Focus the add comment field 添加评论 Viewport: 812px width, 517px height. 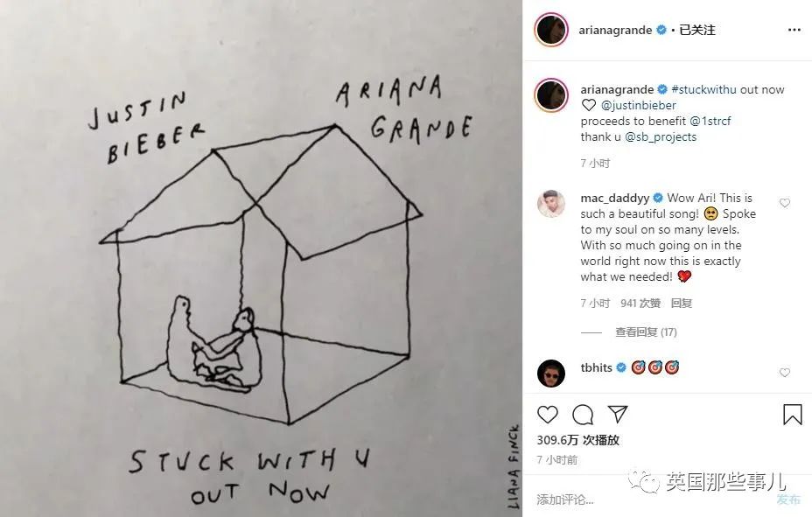point(653,500)
